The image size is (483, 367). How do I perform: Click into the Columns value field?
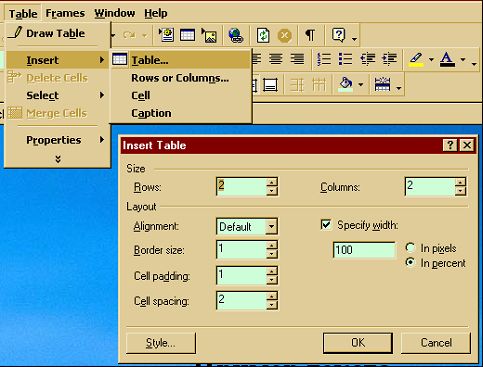[x=430, y=186]
